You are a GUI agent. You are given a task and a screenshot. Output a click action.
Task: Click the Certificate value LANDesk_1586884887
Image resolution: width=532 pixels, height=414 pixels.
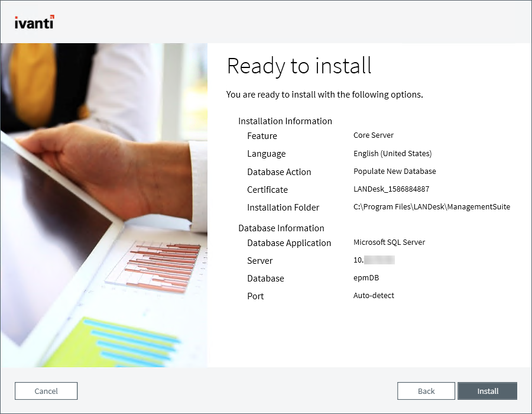(391, 189)
